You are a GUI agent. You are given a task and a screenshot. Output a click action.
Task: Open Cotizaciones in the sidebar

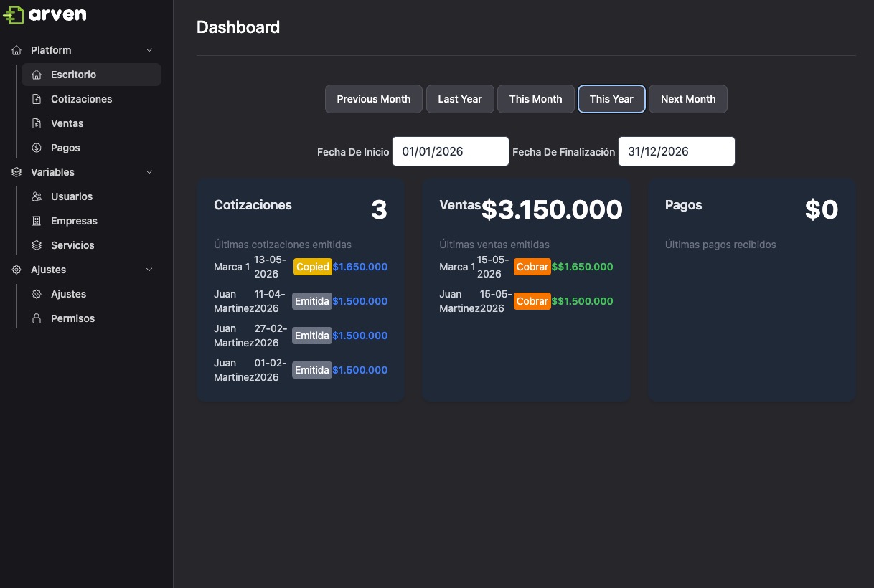(91, 99)
